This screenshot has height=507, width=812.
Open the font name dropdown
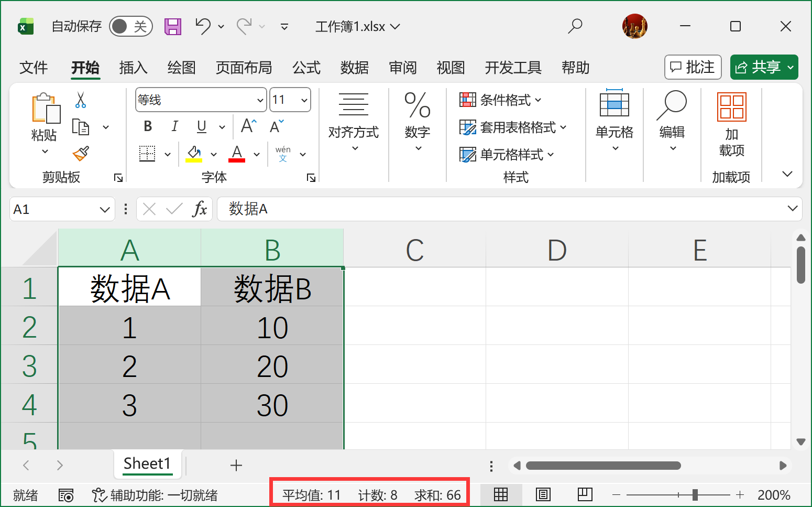260,100
